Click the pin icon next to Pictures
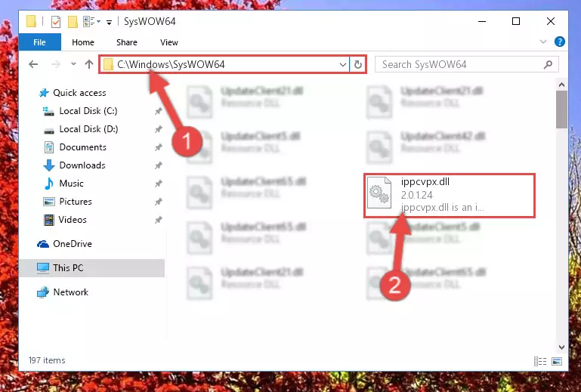The image size is (581, 392). [158, 202]
